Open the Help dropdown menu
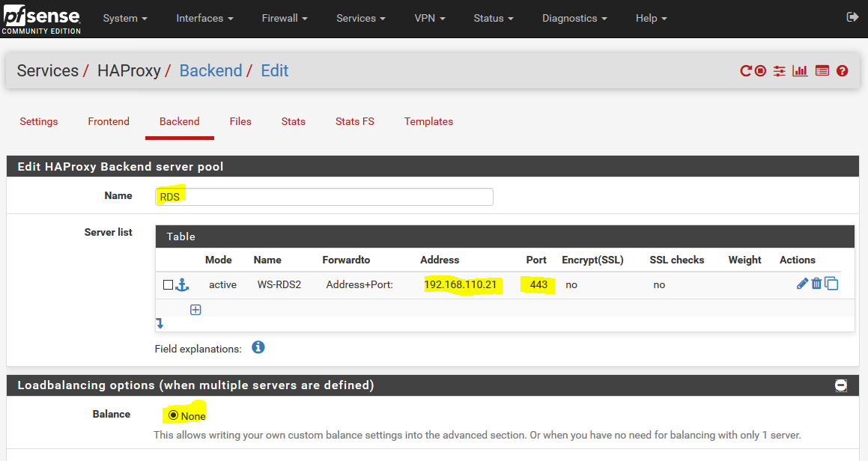Image resolution: width=868 pixels, height=461 pixels. pos(651,18)
